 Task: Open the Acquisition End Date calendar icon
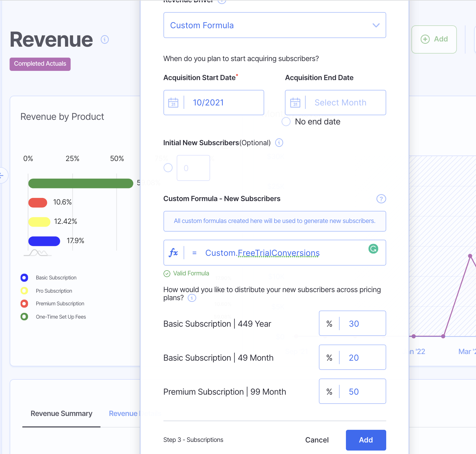(295, 103)
